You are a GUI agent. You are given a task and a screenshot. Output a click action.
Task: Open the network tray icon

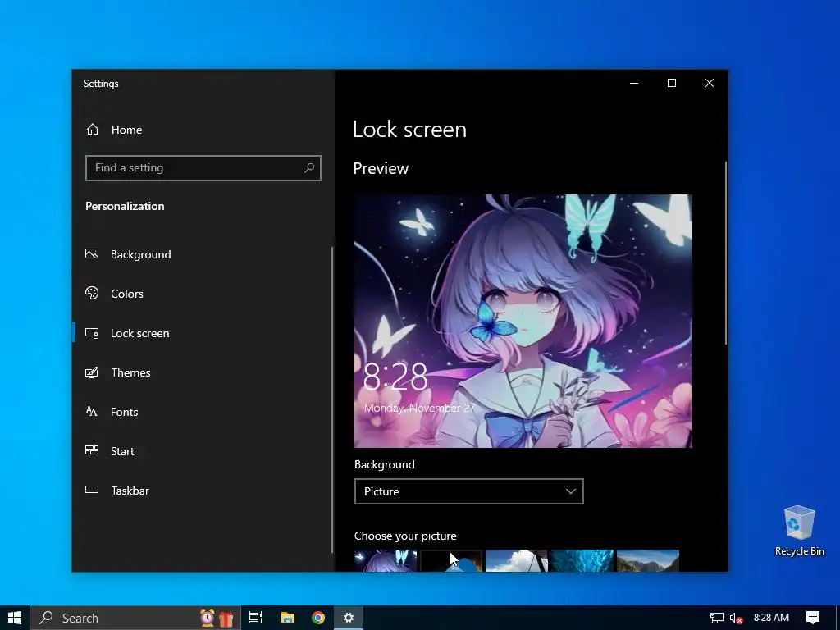click(717, 619)
